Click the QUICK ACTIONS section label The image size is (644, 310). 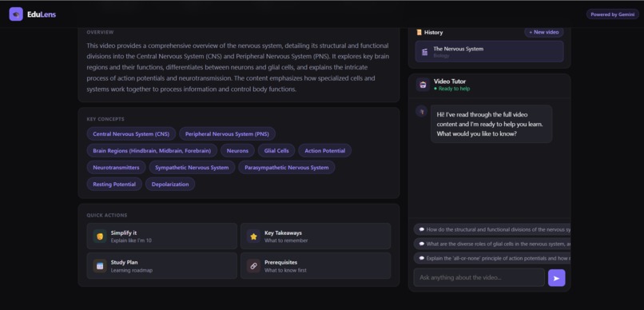coord(107,215)
